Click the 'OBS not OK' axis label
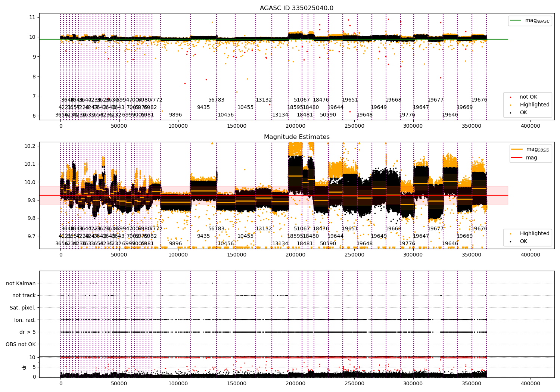This screenshot has width=560, height=392. tap(21, 344)
